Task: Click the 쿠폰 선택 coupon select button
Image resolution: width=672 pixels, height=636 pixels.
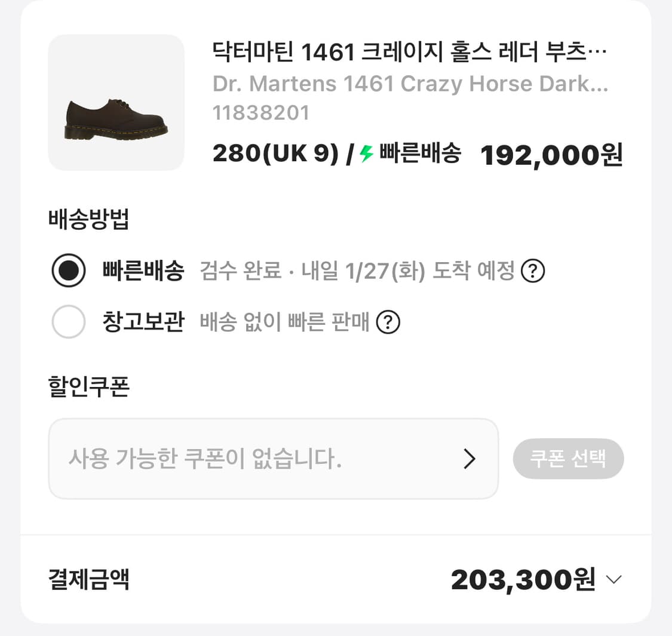Action: click(x=568, y=459)
